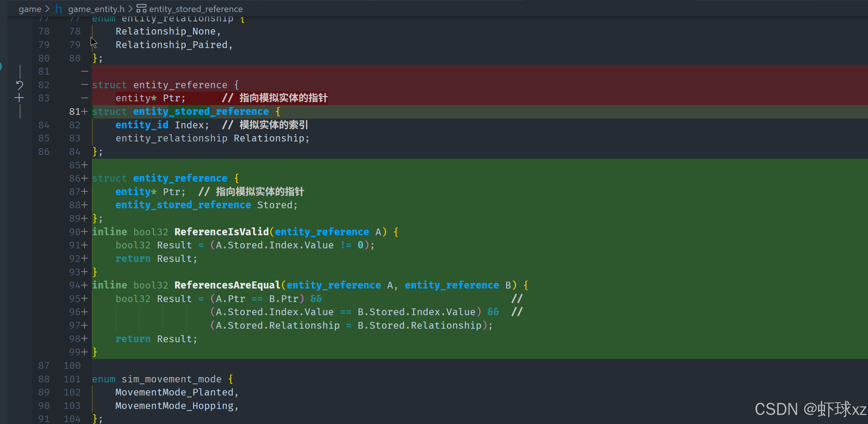Click the h file-type icon in breadcrumb
868x424 pixels.
click(x=58, y=9)
